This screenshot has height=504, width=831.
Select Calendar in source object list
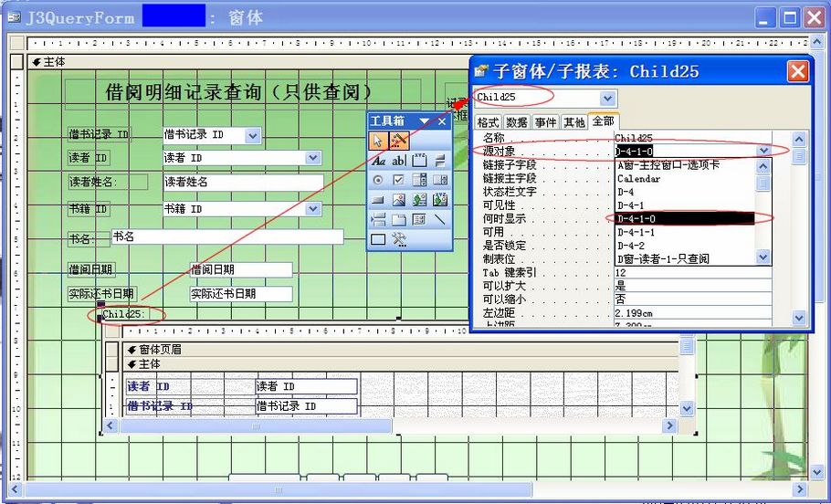tap(685, 179)
